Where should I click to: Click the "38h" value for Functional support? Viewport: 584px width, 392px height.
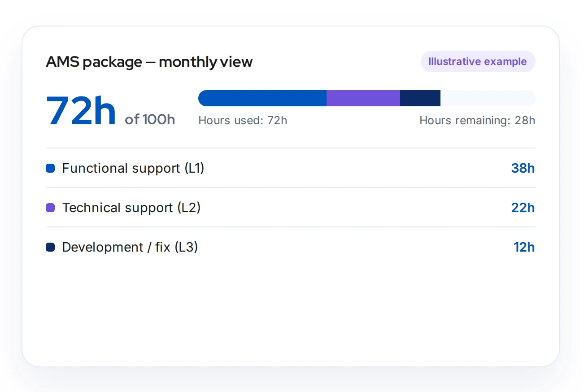(523, 168)
